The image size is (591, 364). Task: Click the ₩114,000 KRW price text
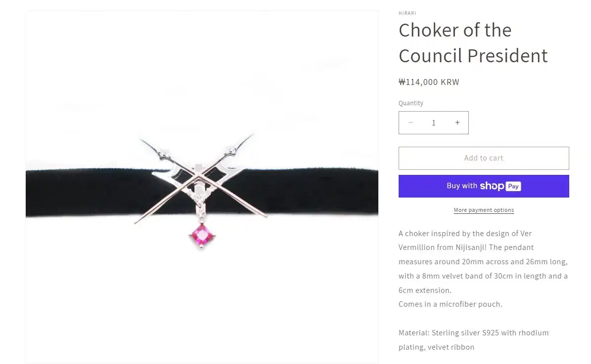point(429,82)
